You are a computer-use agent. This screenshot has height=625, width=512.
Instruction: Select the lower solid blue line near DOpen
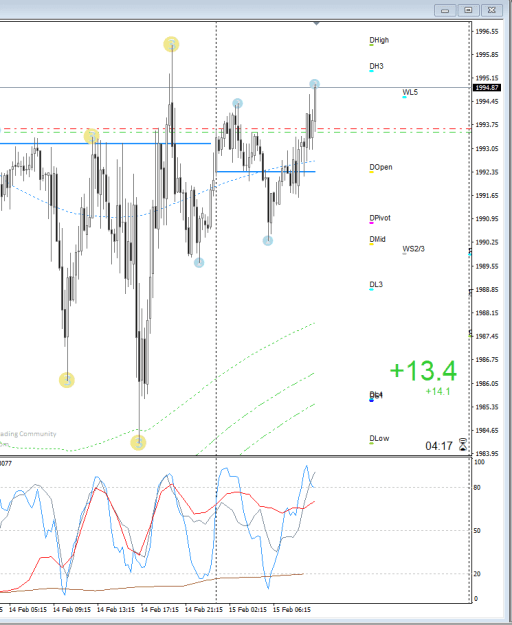(x=266, y=172)
